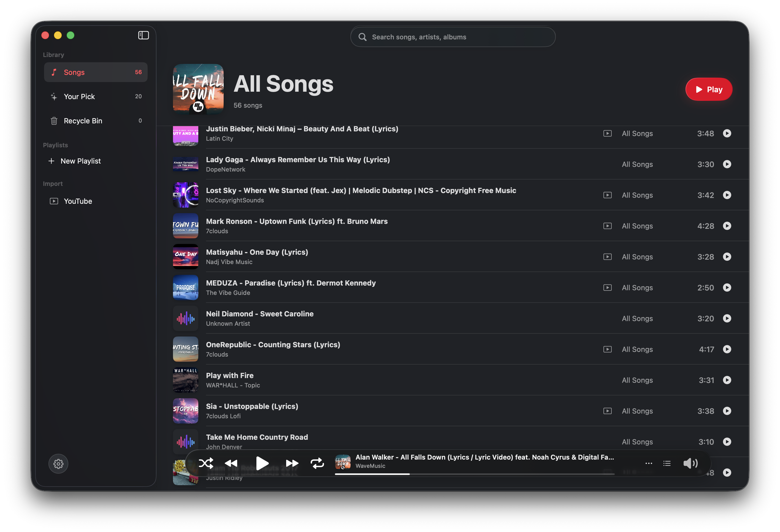Click 4:28 duration on Uptown Funk row

[705, 226]
